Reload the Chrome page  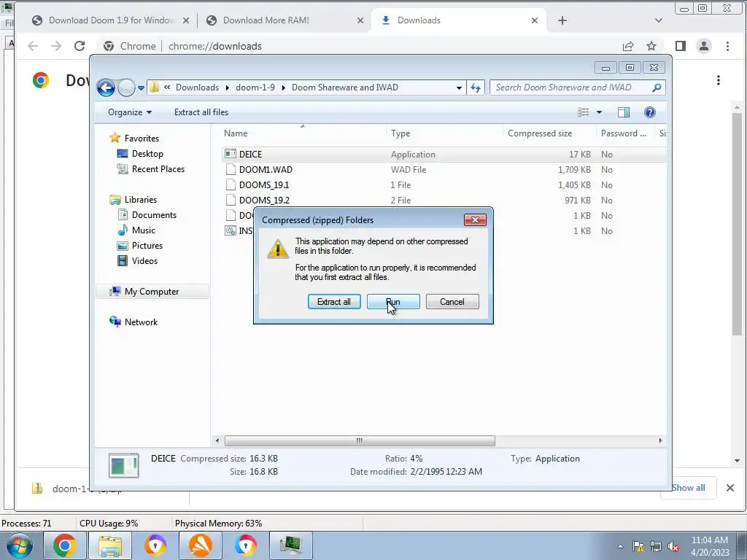point(80,46)
